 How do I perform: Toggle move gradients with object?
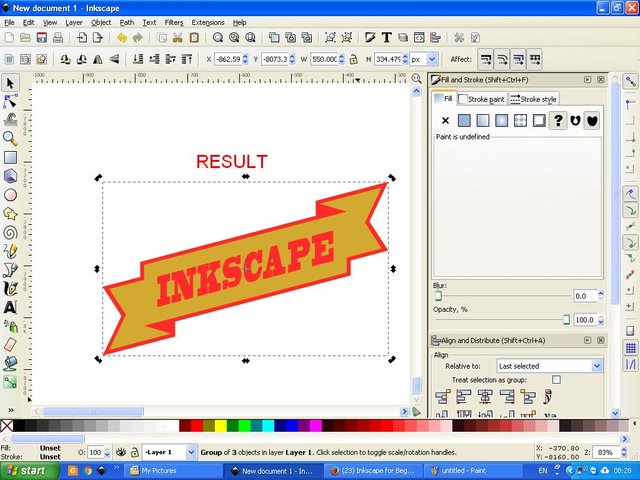tap(518, 60)
